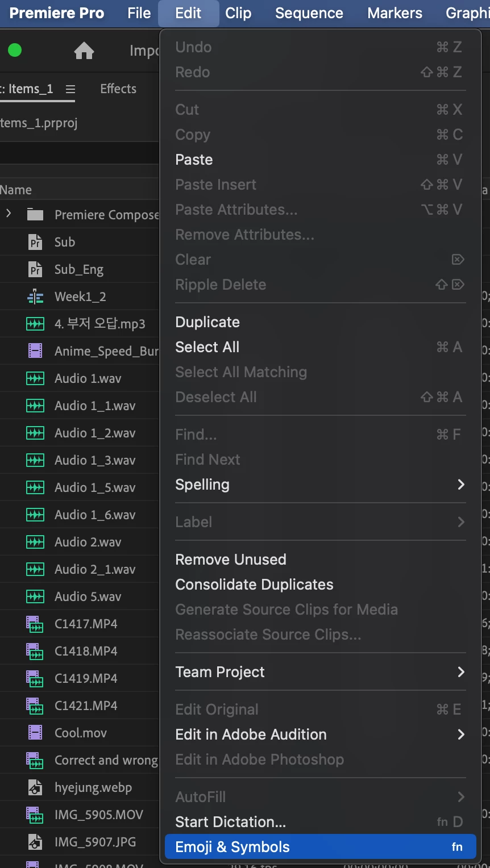The image size is (490, 868).
Task: Choose Remove Unused
Action: (x=320, y=560)
